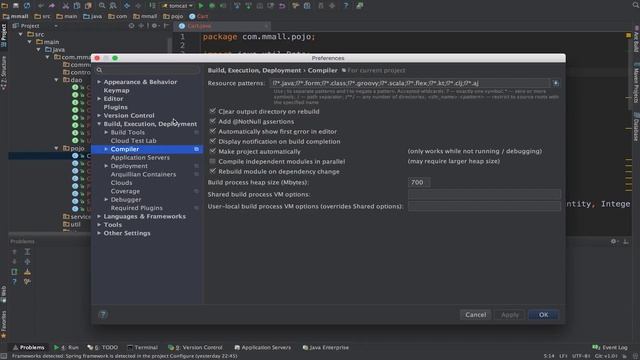640x360 pixels.
Task: Click the green Debug bug icon
Action: (212, 6)
